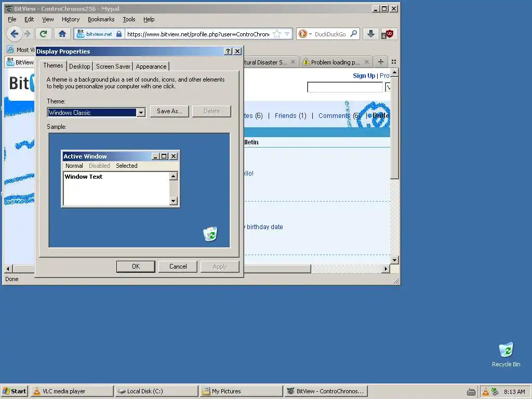Open the browser Help menu
Image resolution: width=532 pixels, height=399 pixels.
(x=149, y=19)
